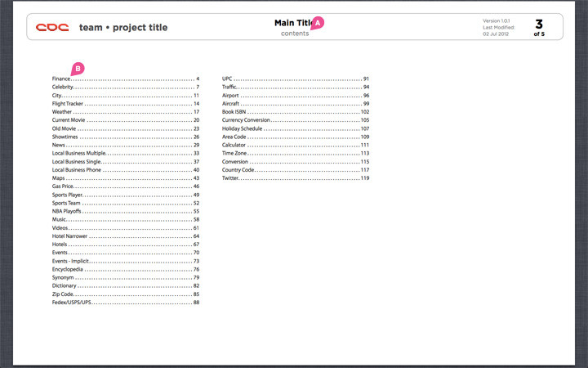Open the Finance contents entry
588x368 pixels.
126,79
